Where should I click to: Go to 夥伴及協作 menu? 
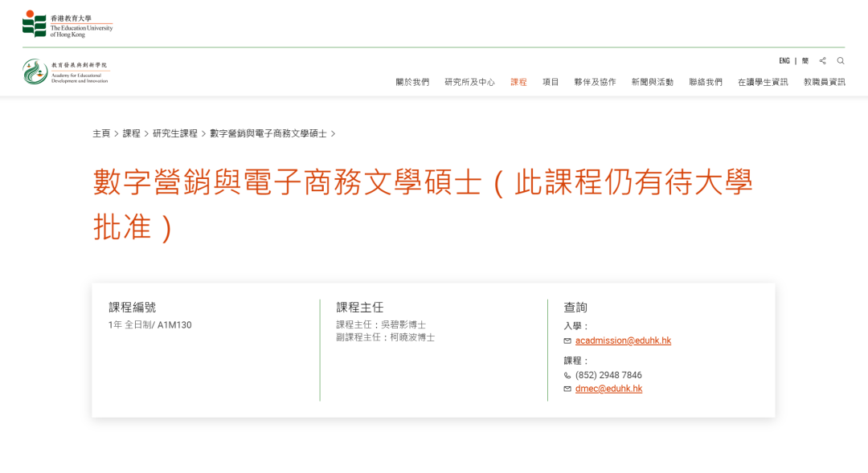595,82
